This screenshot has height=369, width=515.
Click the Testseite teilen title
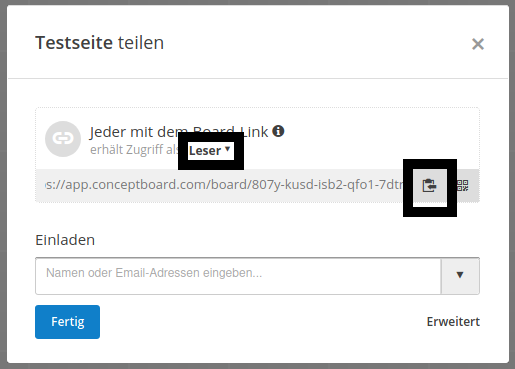coord(100,43)
